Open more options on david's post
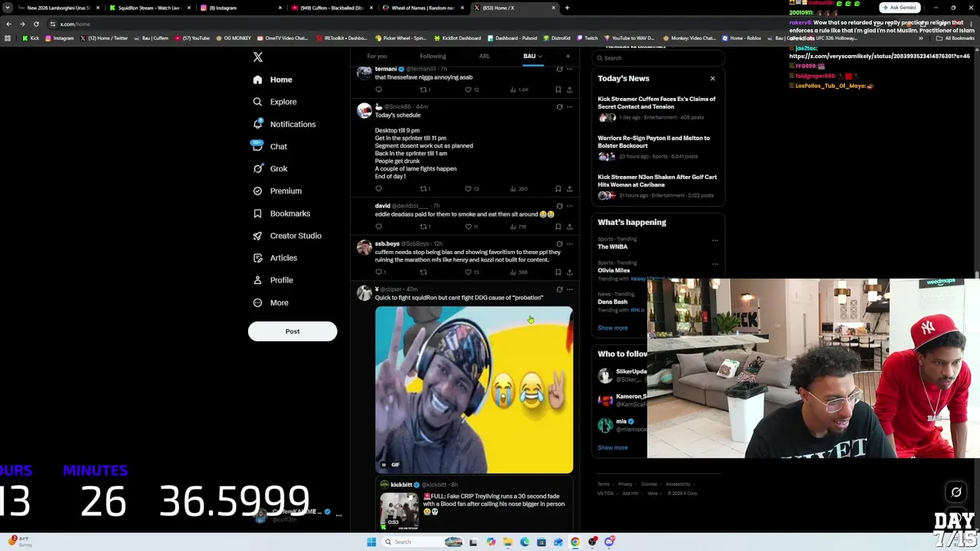This screenshot has width=980, height=551. click(x=570, y=206)
